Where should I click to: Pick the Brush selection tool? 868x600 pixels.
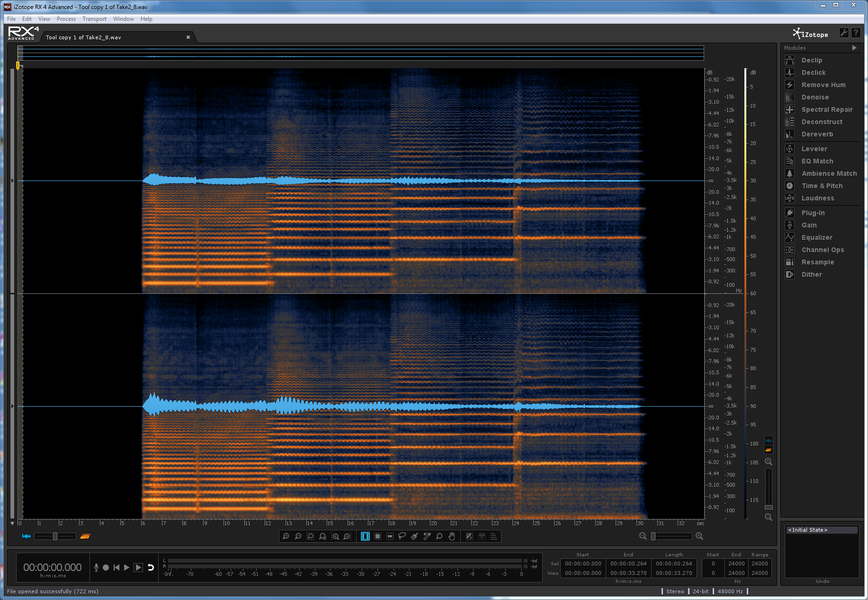[x=414, y=536]
